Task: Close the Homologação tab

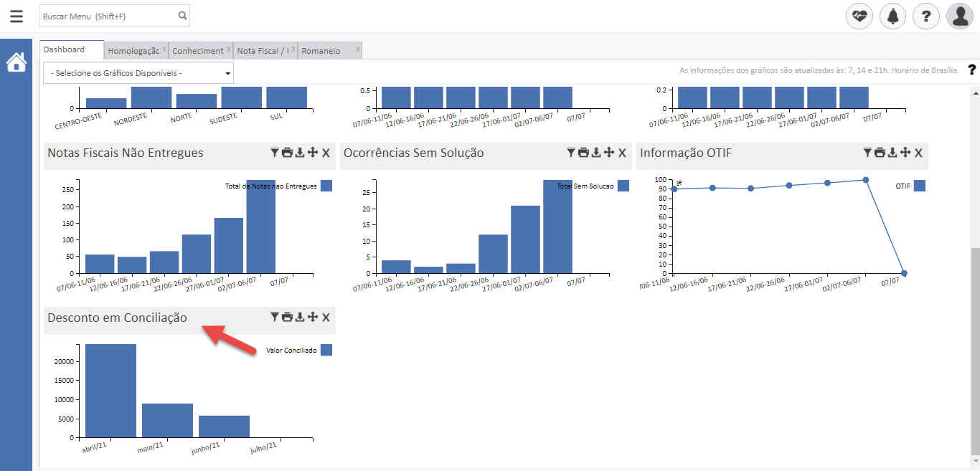Action: pyautogui.click(x=164, y=49)
